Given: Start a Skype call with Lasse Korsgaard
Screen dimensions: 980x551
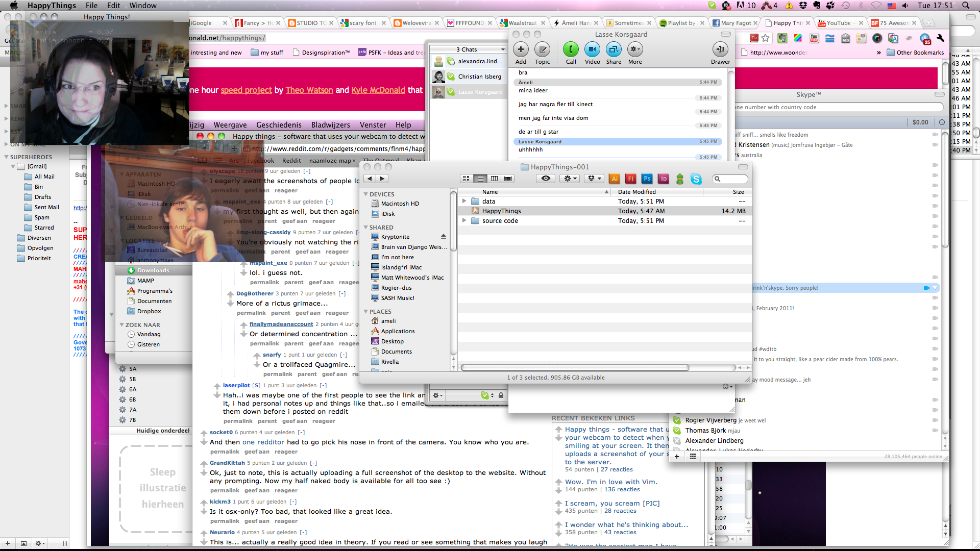Looking at the screenshot, I should click(x=571, y=50).
